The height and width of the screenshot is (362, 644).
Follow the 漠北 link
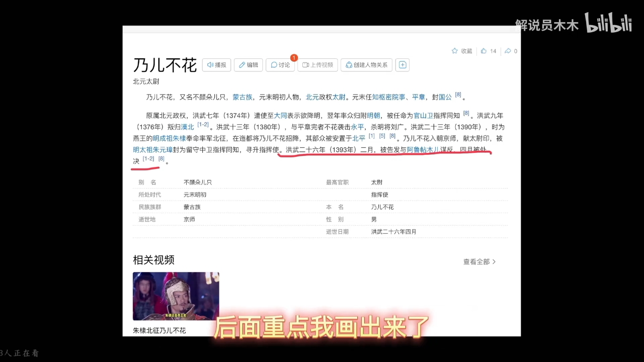(x=187, y=127)
